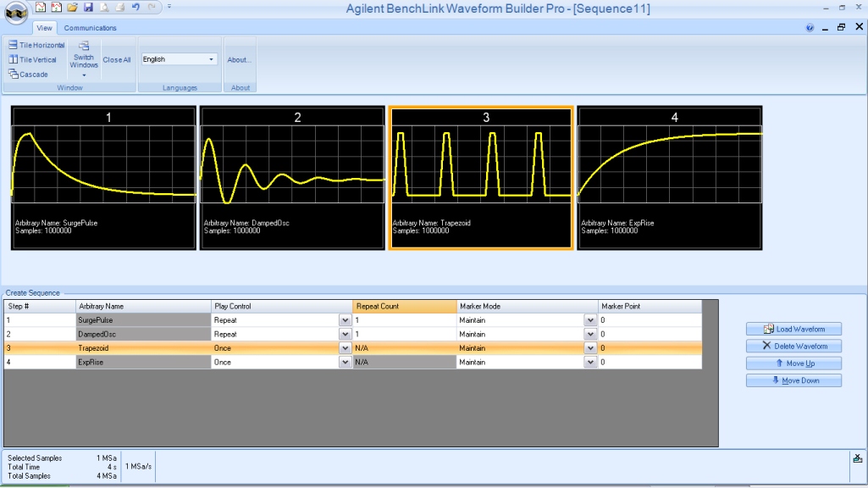Click the save floppy disk icon
This screenshot has width=868, height=488.
88,7
